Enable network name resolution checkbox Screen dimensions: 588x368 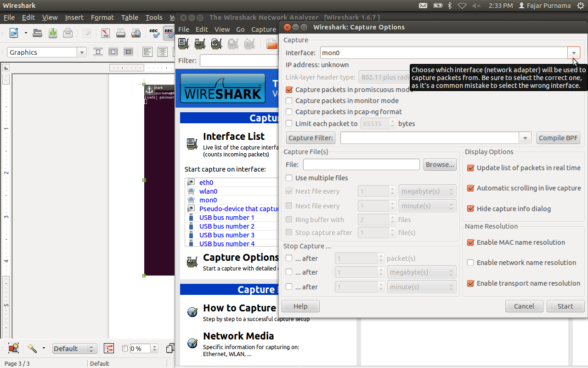click(470, 263)
